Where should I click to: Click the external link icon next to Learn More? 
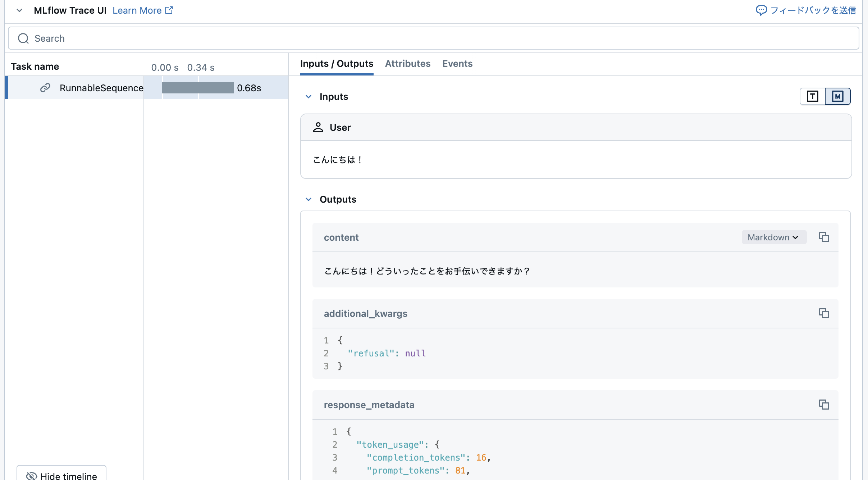(168, 10)
